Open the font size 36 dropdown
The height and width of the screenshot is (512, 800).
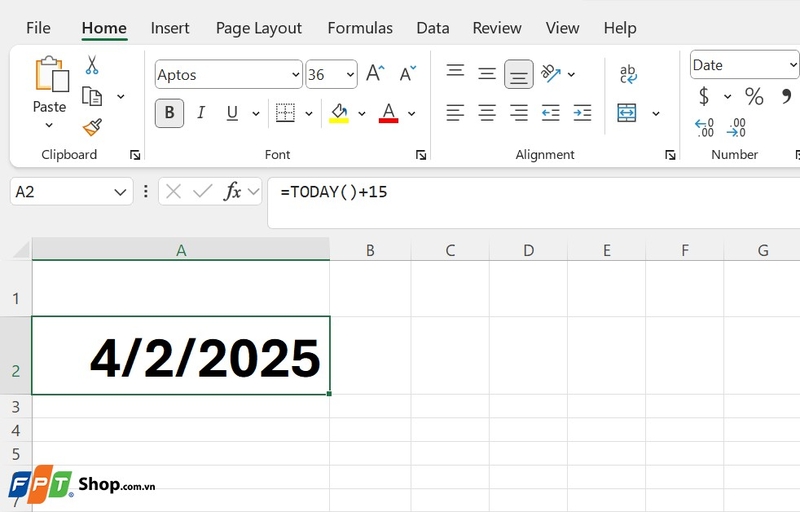tap(350, 74)
